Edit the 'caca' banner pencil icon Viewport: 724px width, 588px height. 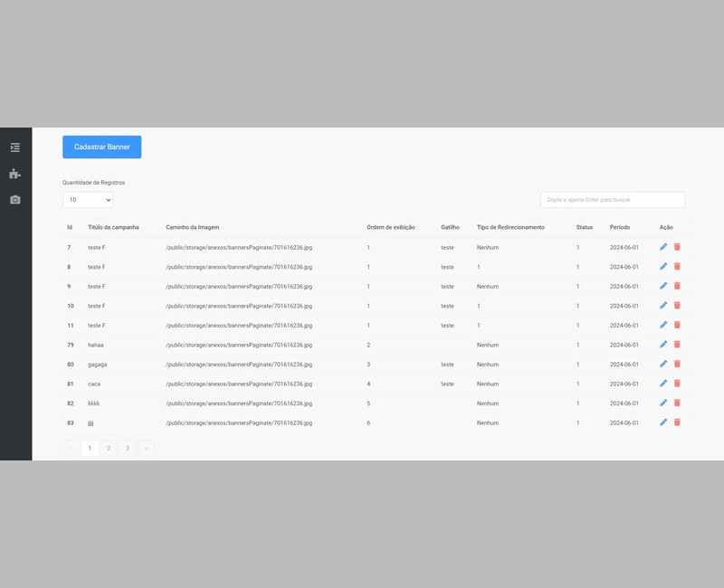pos(663,384)
